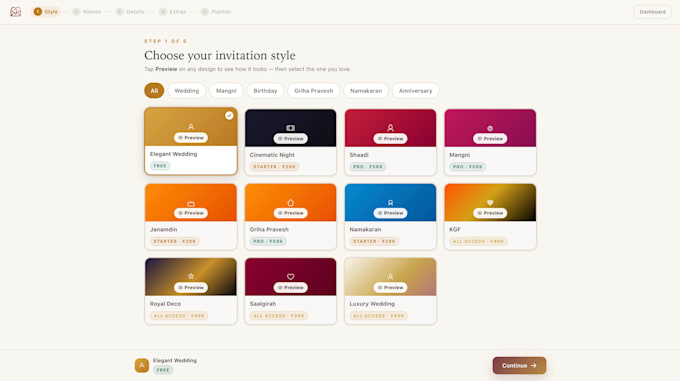This screenshot has height=381, width=680.
Task: Click the STARTER price badge on Janamdin
Action: (174, 241)
